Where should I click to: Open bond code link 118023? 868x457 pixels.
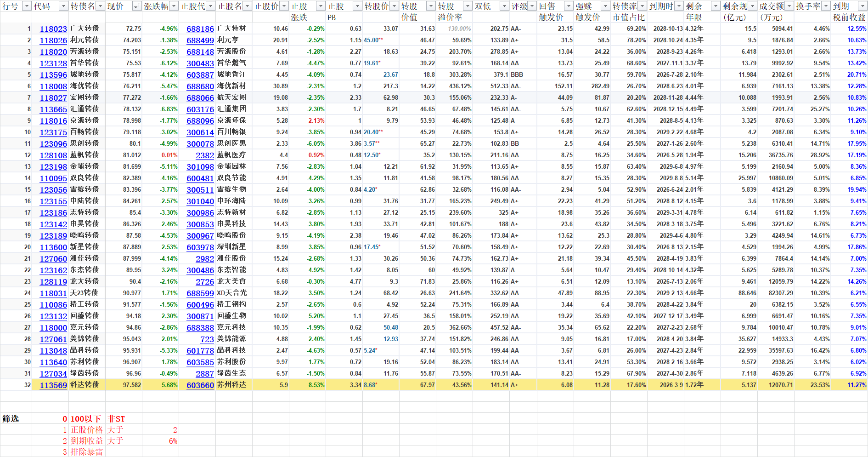tap(53, 29)
